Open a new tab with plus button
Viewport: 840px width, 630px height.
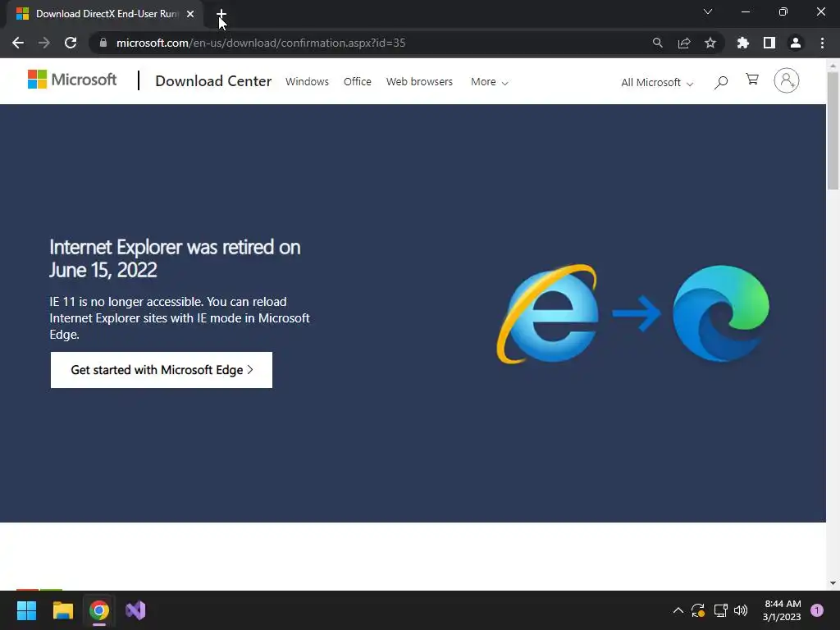click(221, 14)
